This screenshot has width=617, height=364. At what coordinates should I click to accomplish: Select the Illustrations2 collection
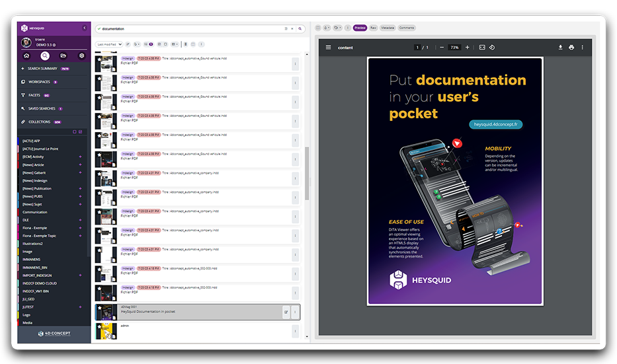32,244
